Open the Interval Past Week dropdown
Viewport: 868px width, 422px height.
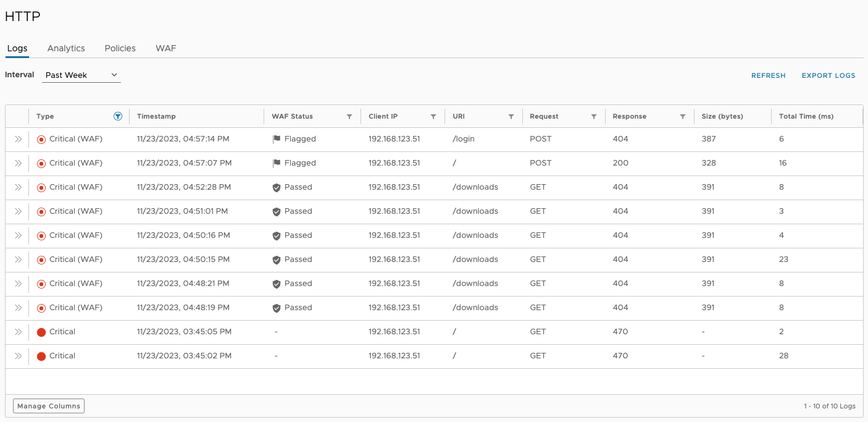[81, 75]
